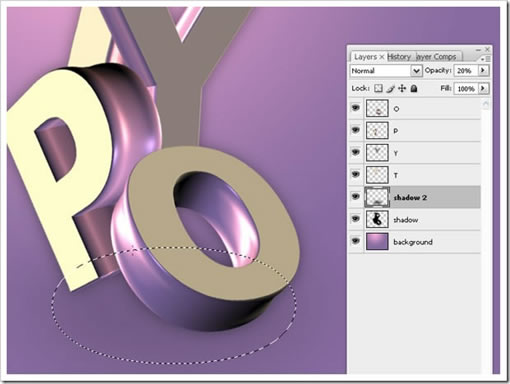Image resolution: width=510 pixels, height=384 pixels.
Task: Click the panel minimize dash icon
Action: 479,50
